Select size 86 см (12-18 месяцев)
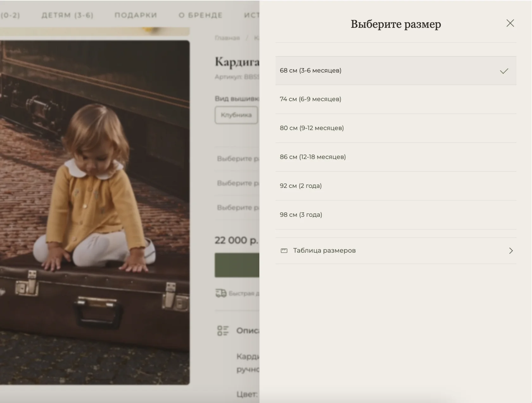 point(396,157)
